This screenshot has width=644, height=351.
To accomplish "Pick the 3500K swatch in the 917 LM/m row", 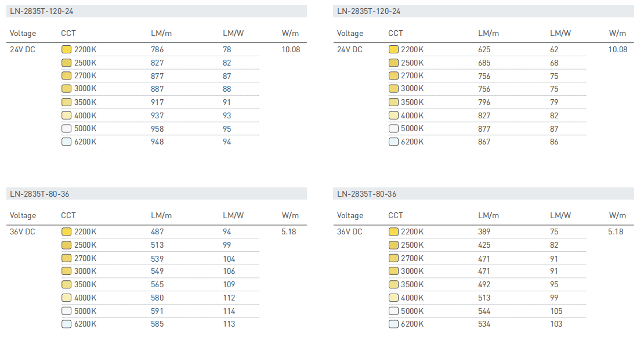I will pos(66,102).
